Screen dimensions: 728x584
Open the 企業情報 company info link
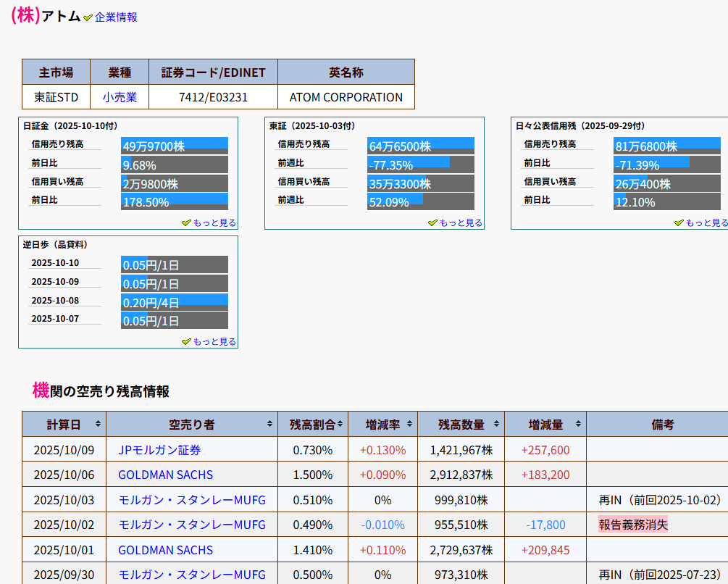(x=116, y=17)
